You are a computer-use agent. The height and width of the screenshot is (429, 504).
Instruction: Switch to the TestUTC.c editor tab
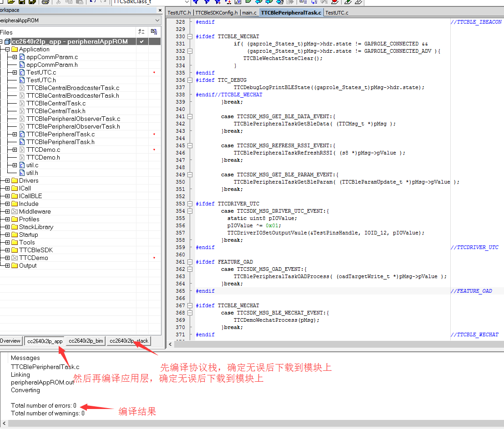click(x=337, y=13)
